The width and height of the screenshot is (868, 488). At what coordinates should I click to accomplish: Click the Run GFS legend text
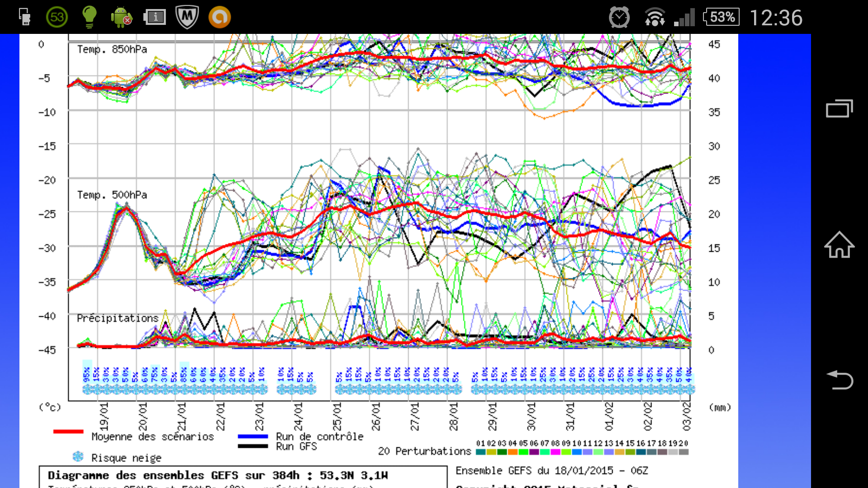click(x=297, y=446)
